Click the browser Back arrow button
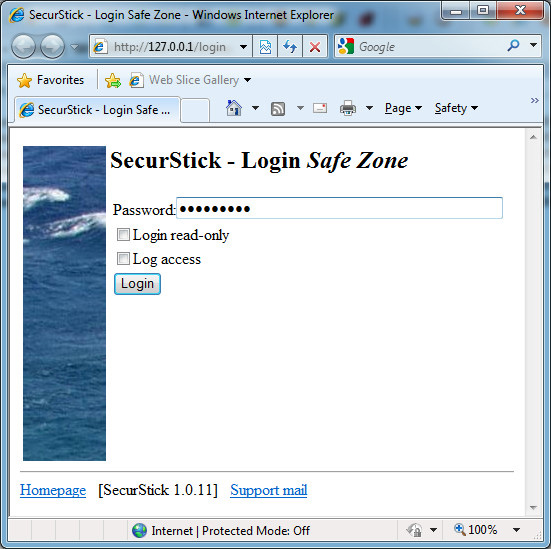The height and width of the screenshot is (549, 551). coord(23,46)
